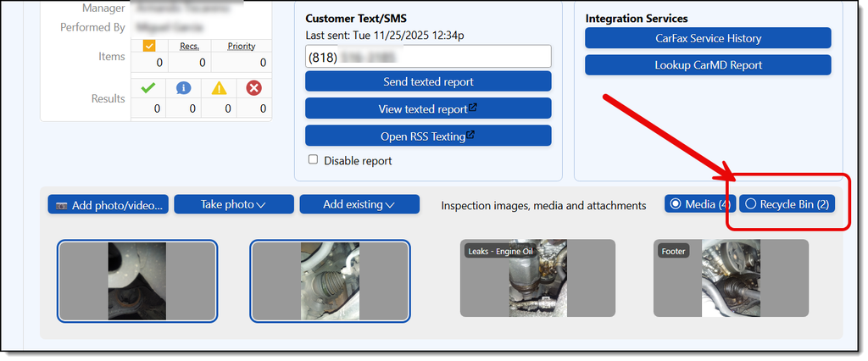The width and height of the screenshot is (868, 361).
Task: Click Add photo/video button
Action: coord(108,204)
